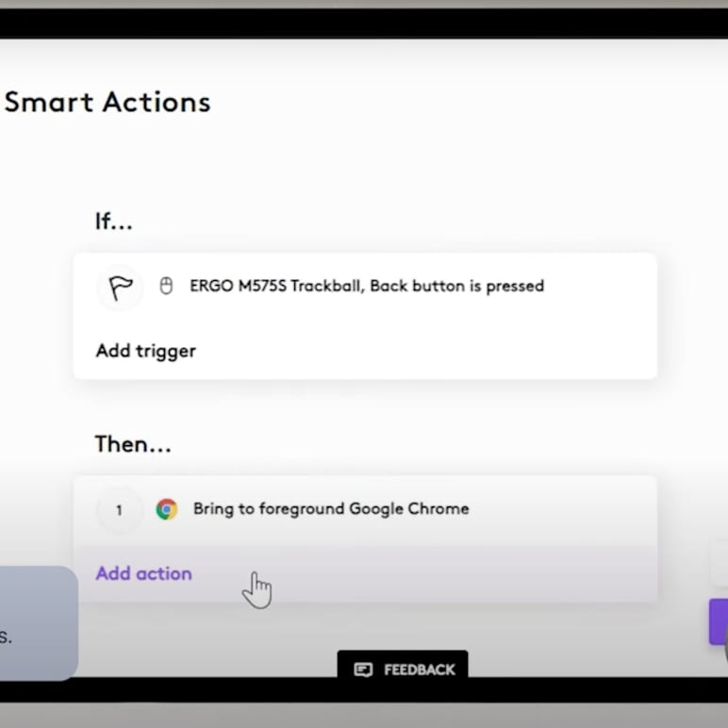Click the mouse device icon in the trigger row

point(166,286)
